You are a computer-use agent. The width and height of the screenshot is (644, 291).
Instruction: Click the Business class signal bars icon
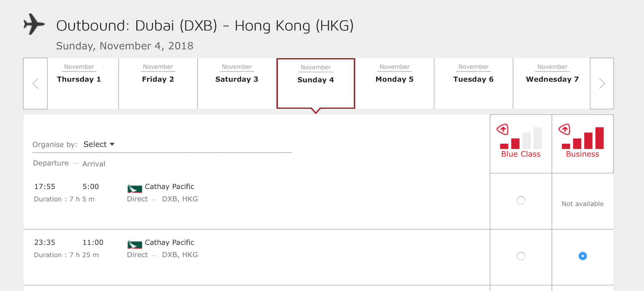(x=583, y=138)
